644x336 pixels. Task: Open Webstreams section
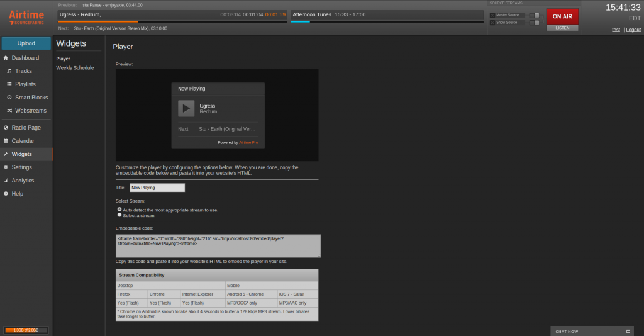click(x=31, y=111)
